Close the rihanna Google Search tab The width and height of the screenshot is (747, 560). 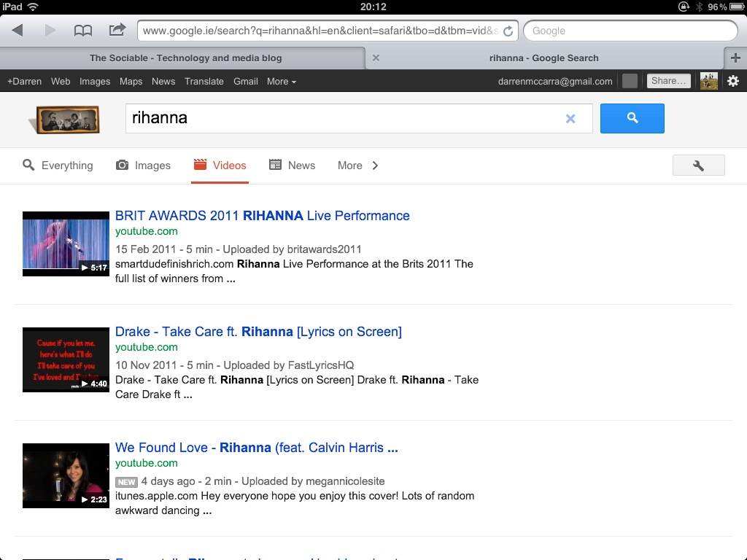[x=376, y=58]
